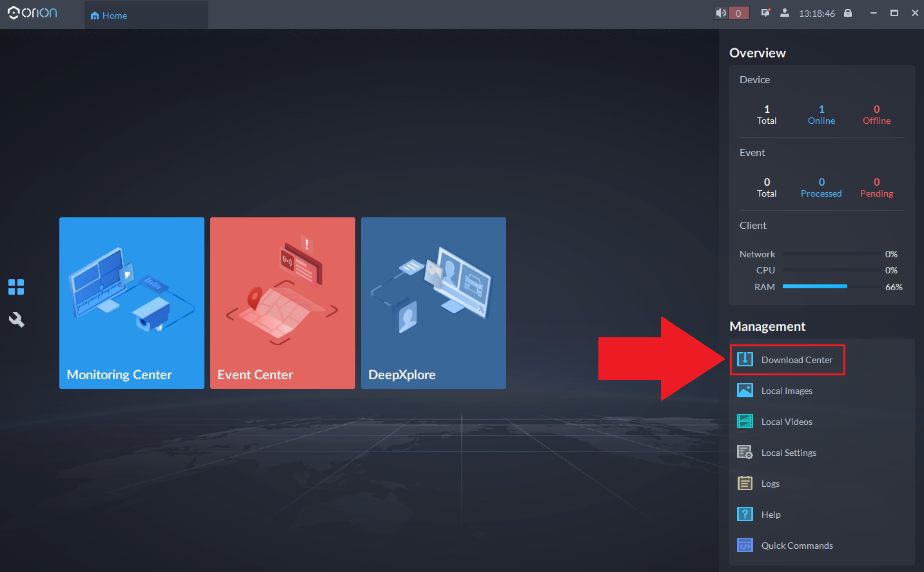Toggle the speaker audio mute button
Image resolution: width=924 pixels, height=572 pixels.
pos(720,12)
